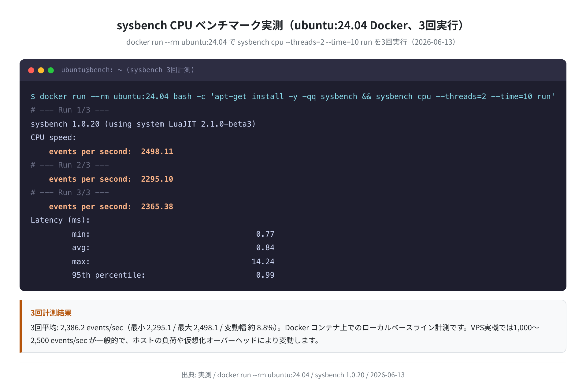The image size is (586, 392).
Task: Click the red close dot in terminal titlebar
Action: pyautogui.click(x=31, y=70)
